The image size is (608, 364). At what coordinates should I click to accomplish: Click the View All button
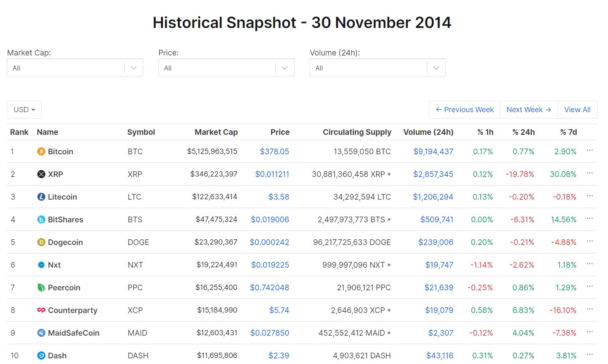577,110
